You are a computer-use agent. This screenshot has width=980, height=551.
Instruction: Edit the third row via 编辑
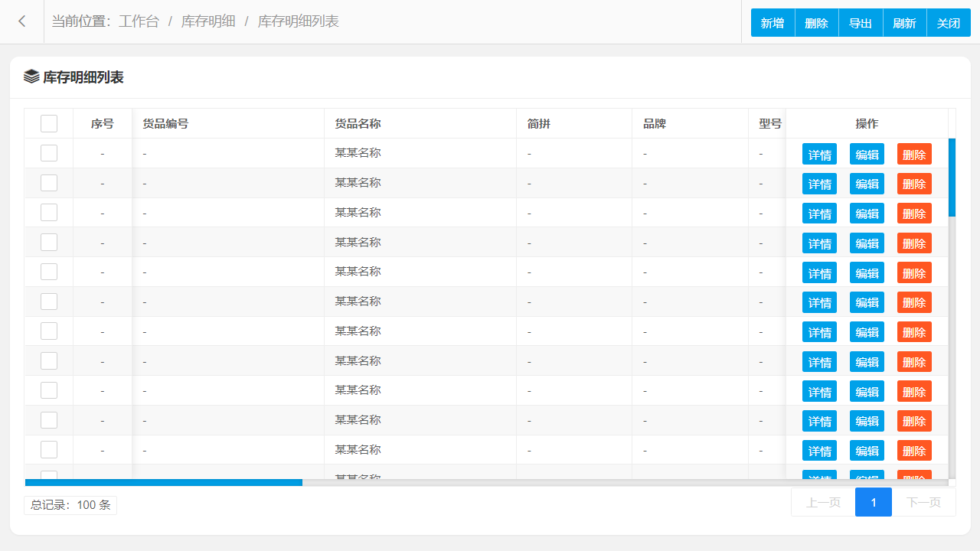pyautogui.click(x=867, y=214)
